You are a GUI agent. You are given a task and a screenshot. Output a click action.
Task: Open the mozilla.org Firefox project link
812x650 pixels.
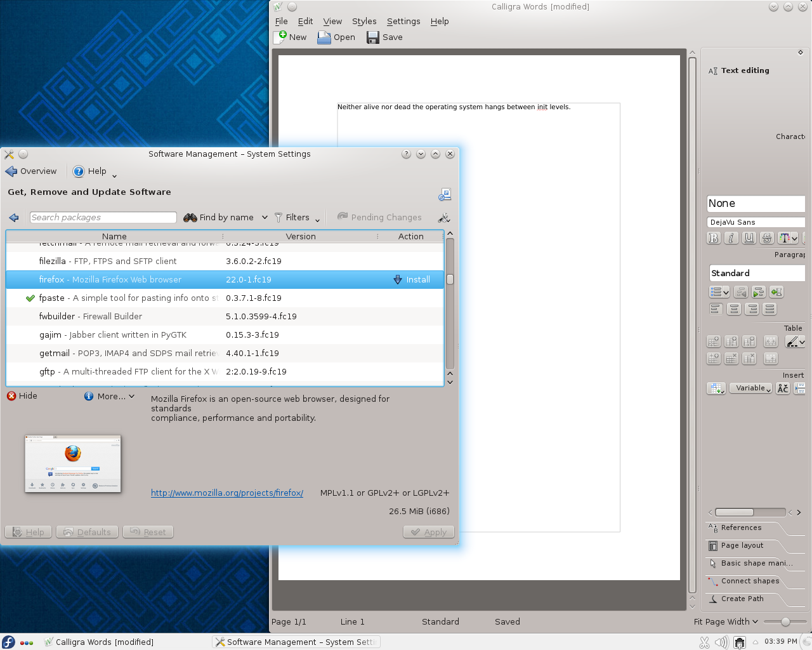pos(227,493)
